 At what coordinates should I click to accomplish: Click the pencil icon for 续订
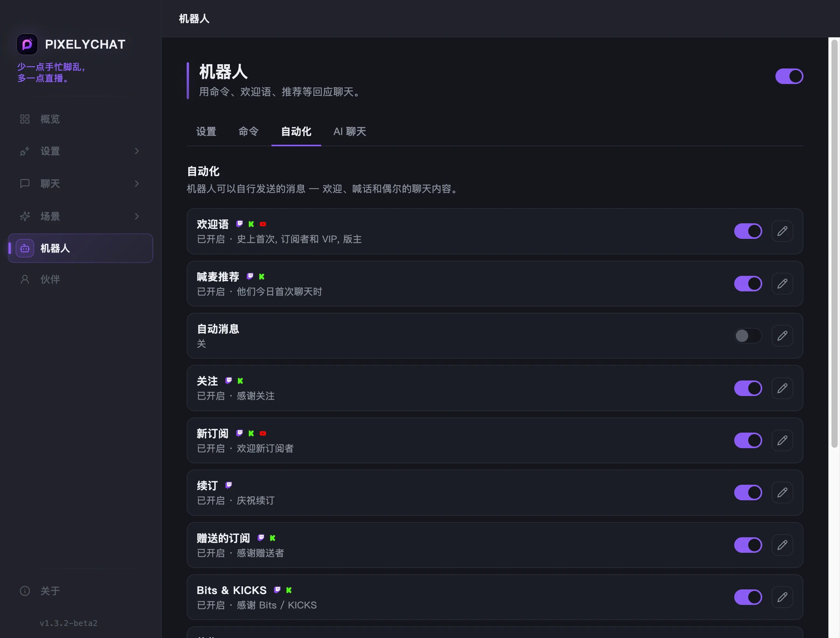782,493
